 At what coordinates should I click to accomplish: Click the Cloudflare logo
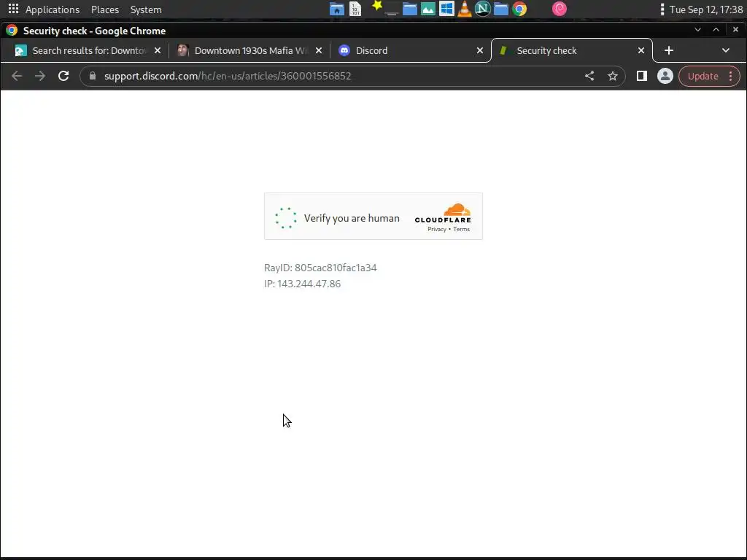[x=443, y=214]
